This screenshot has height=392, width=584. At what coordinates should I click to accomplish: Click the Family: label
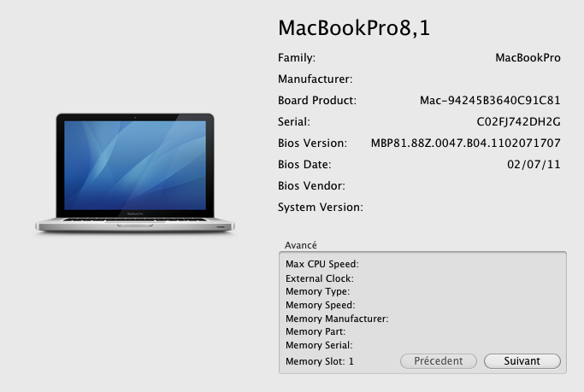(297, 58)
